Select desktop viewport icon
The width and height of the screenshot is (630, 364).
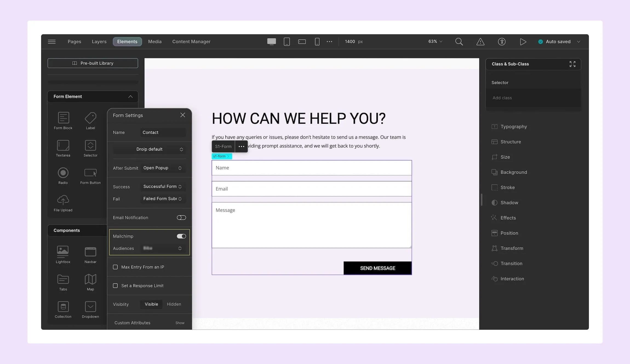(271, 42)
